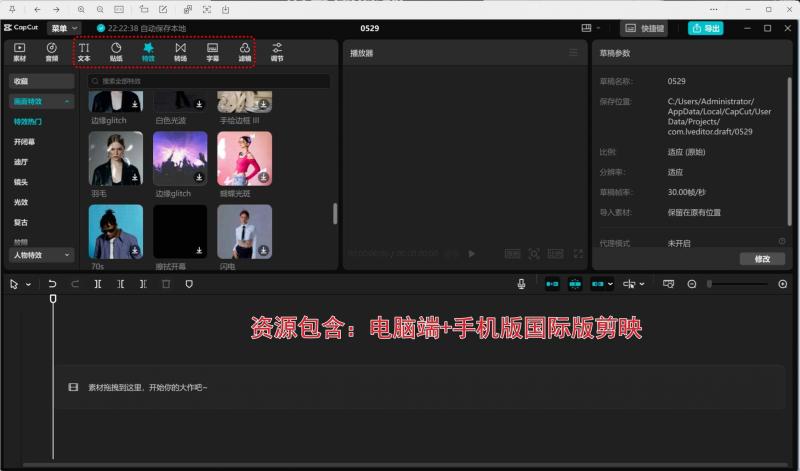The height and width of the screenshot is (471, 800).
Task: Choose the timeline selection pointer tool
Action: click(x=14, y=284)
